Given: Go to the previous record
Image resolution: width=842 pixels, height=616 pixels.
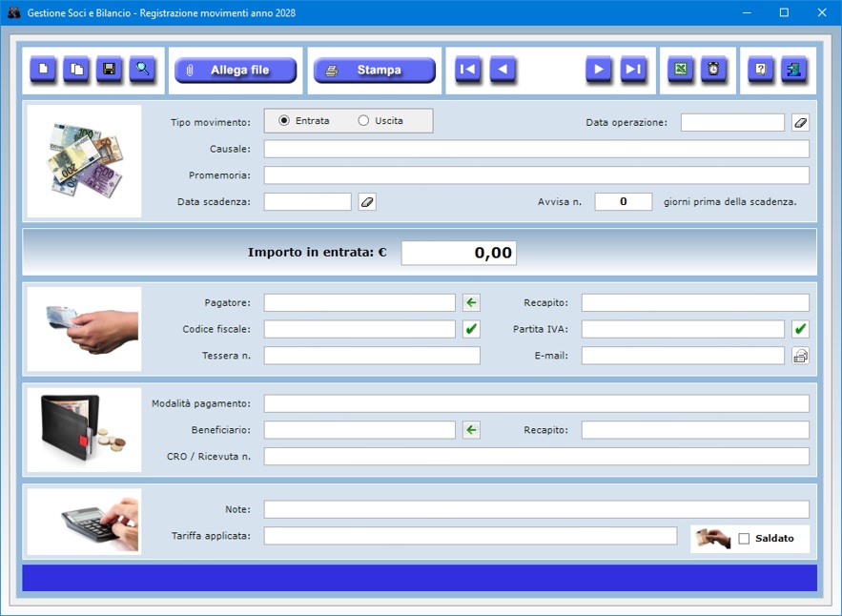Looking at the screenshot, I should [503, 70].
